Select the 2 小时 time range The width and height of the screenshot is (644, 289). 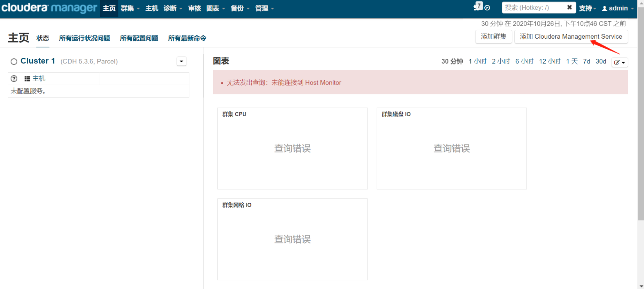(x=501, y=62)
